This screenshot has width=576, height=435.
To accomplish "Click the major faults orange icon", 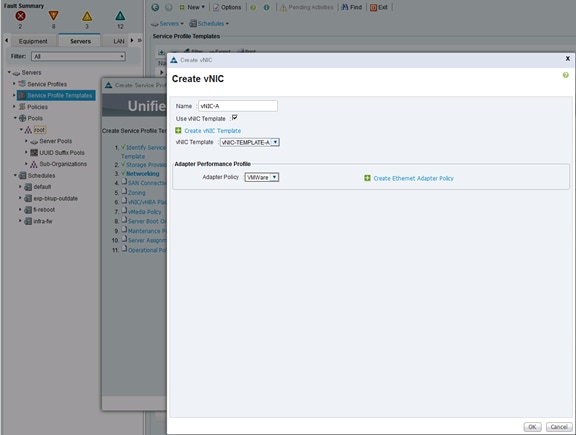I will pyautogui.click(x=54, y=16).
